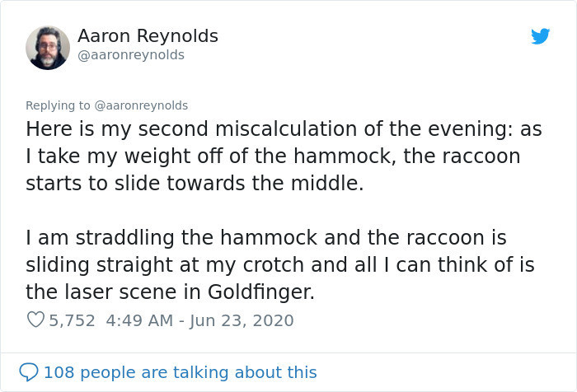577x392 pixels.
Task: Open the @aaronreynolds handle below the name
Action: pyautogui.click(x=131, y=55)
